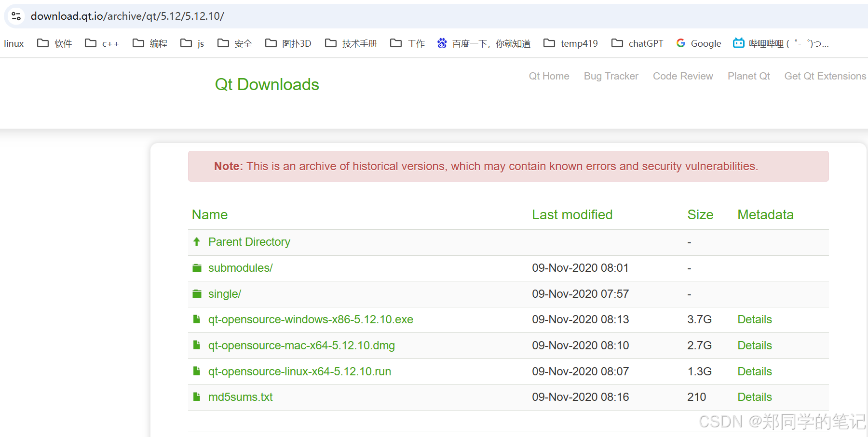
Task: View Details for the windows exe
Action: [755, 319]
